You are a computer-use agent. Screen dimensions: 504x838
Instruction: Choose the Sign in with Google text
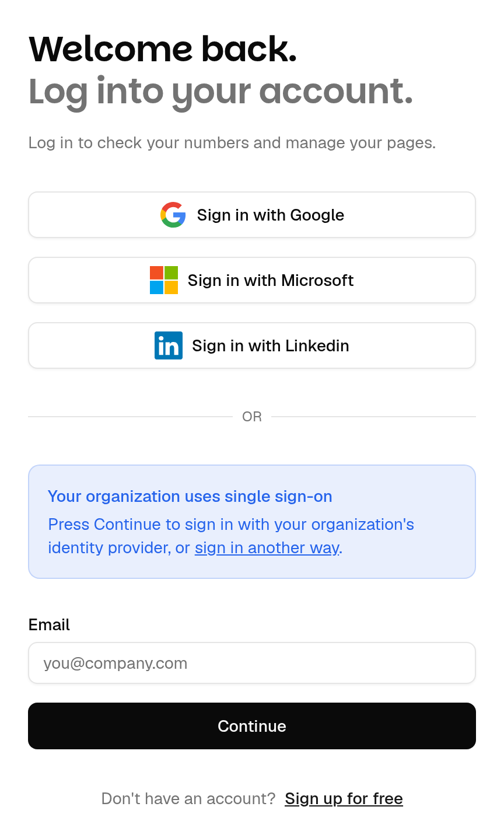click(x=271, y=215)
